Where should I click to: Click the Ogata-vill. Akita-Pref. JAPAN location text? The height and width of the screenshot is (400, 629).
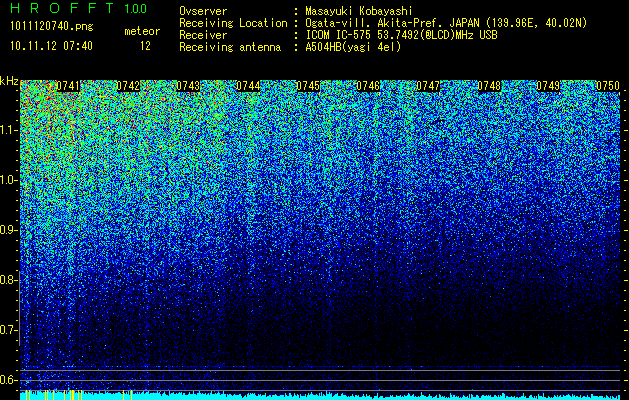[x=446, y=24]
